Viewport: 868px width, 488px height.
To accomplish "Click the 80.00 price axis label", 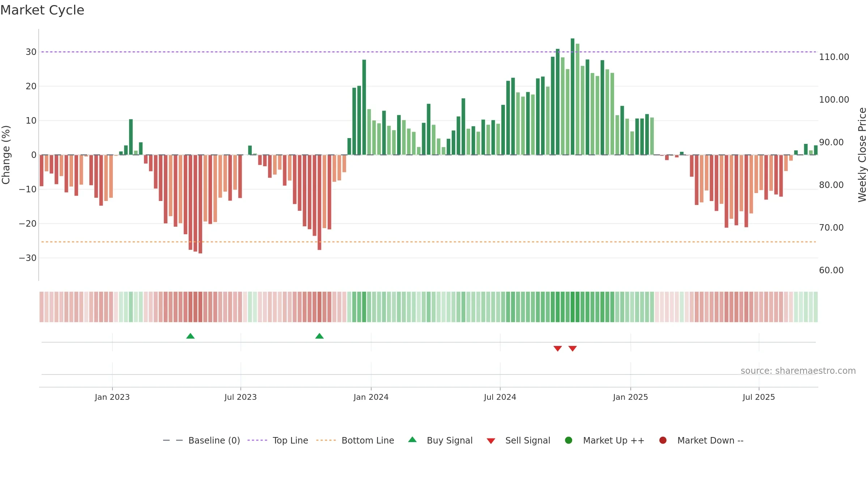I will (x=831, y=185).
